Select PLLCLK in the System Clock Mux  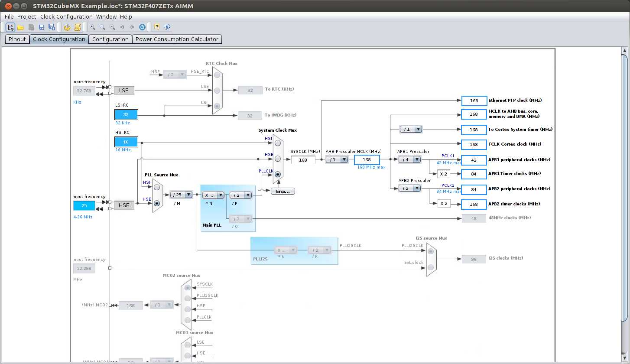click(x=278, y=175)
